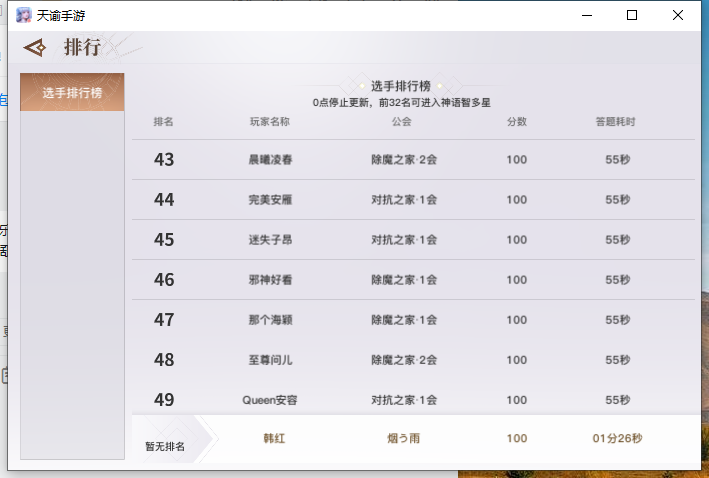
Task: Click guild 对抗之家·1会 in rank 44 row
Action: point(404,199)
